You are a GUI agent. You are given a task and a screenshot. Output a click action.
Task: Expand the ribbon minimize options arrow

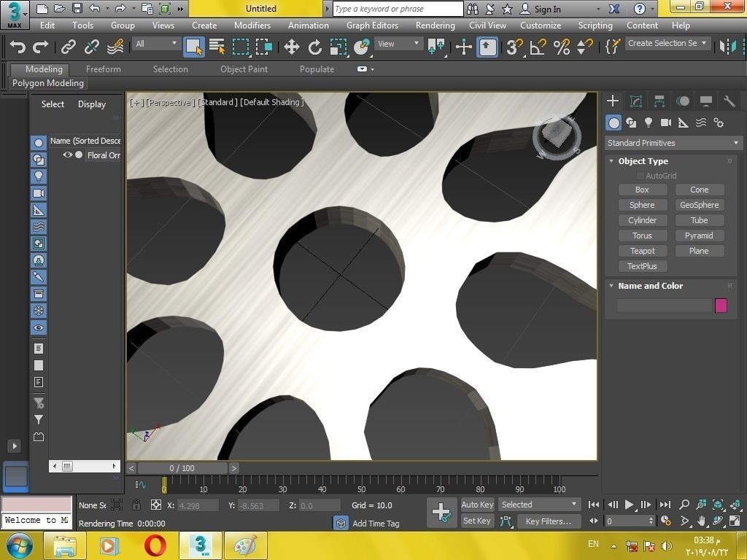coord(373,69)
